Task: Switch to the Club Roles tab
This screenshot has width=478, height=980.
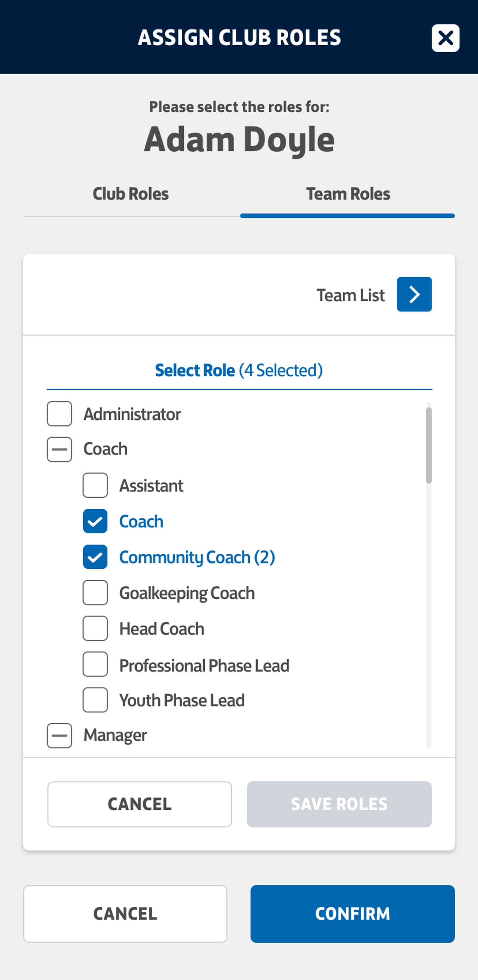Action: click(131, 194)
